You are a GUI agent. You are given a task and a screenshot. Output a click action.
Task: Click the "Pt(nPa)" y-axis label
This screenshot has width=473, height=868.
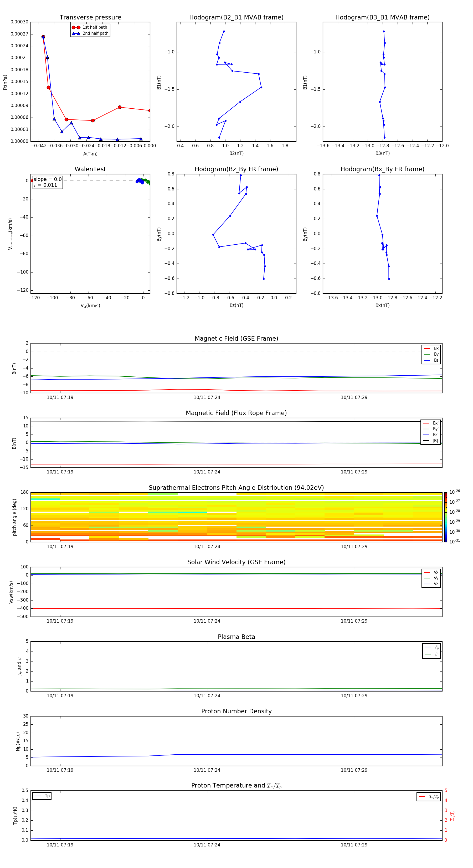[5, 82]
